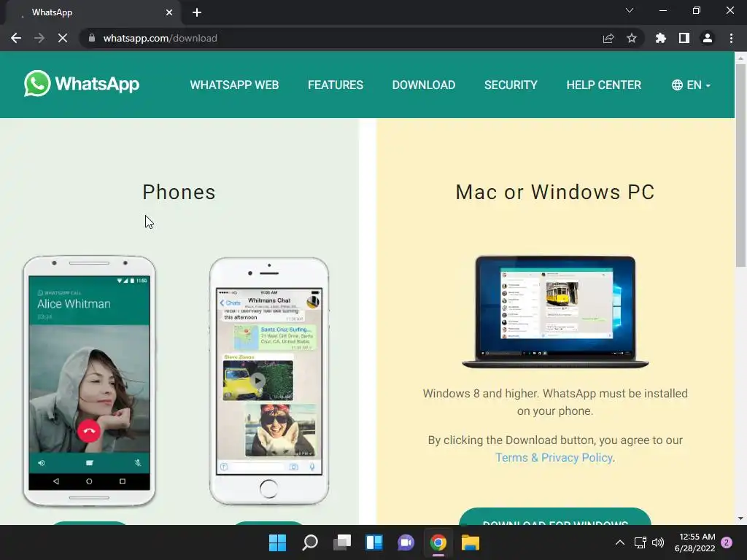Click the laptop WhatsApp desktop image
Screen dimensions: 747x560
pos(555,312)
